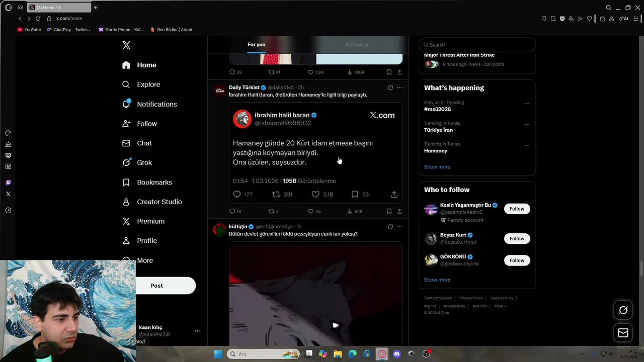Screen dimensions: 644x362
Task: Open Notifications in sidebar
Action: (150, 104)
